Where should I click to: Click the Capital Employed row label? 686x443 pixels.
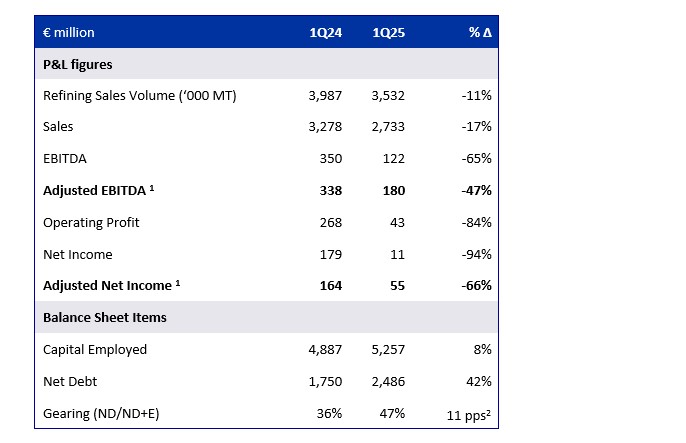[95, 350]
